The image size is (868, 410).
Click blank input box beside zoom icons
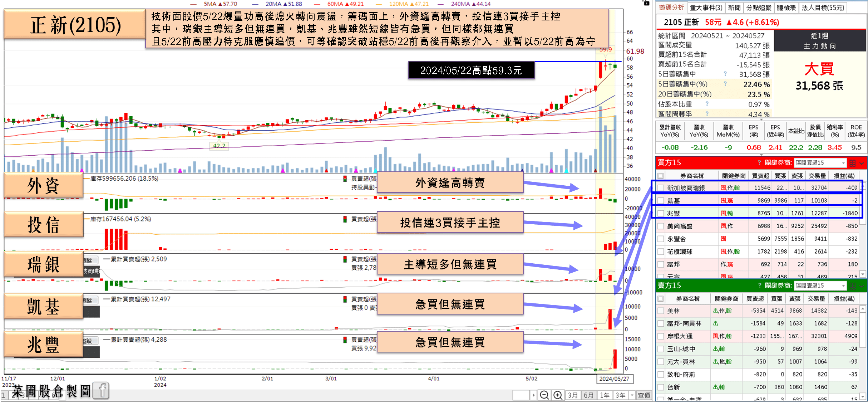(x=521, y=395)
